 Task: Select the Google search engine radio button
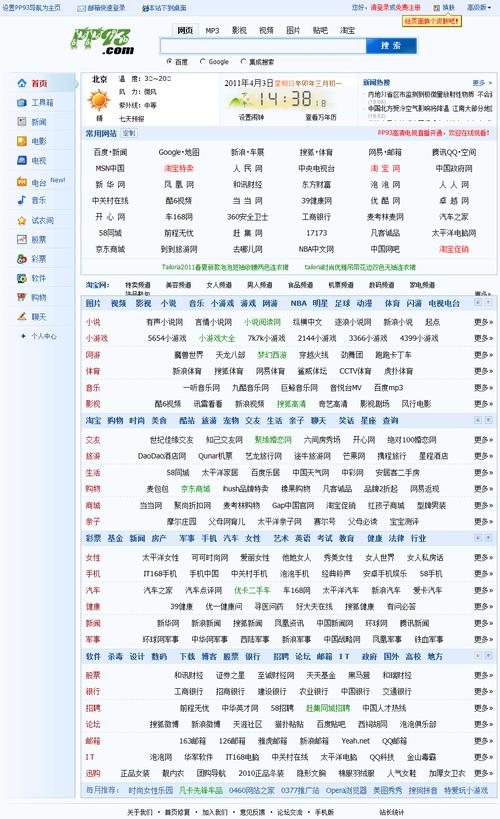coord(203,61)
